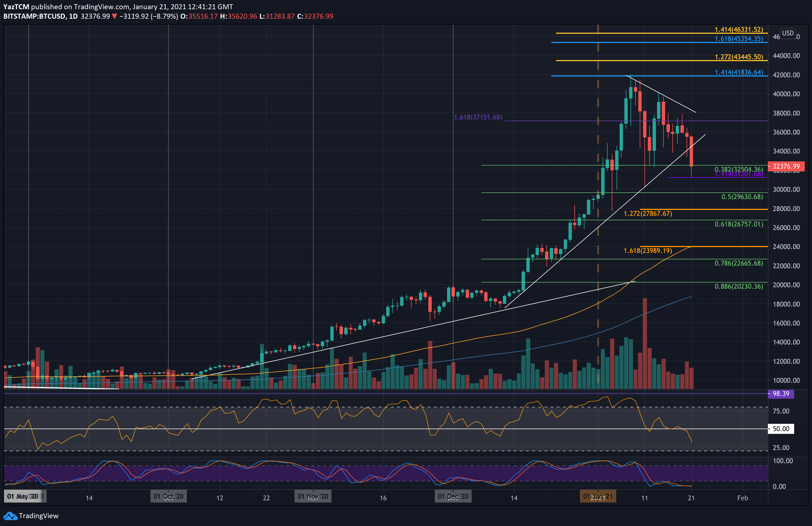812x526 pixels.
Task: Click the 42000.00 price axis label
Action: click(x=786, y=75)
